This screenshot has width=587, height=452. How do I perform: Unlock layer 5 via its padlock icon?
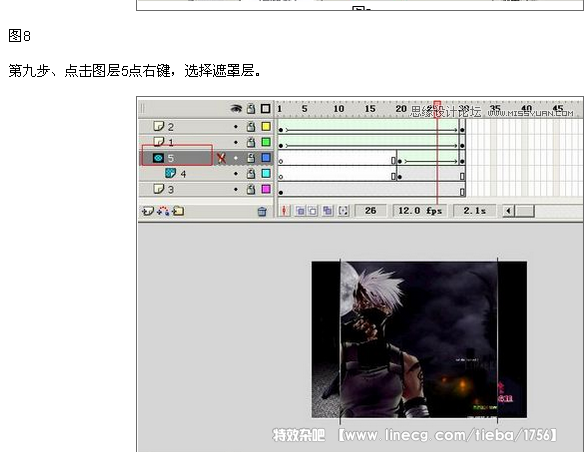pyautogui.click(x=251, y=158)
